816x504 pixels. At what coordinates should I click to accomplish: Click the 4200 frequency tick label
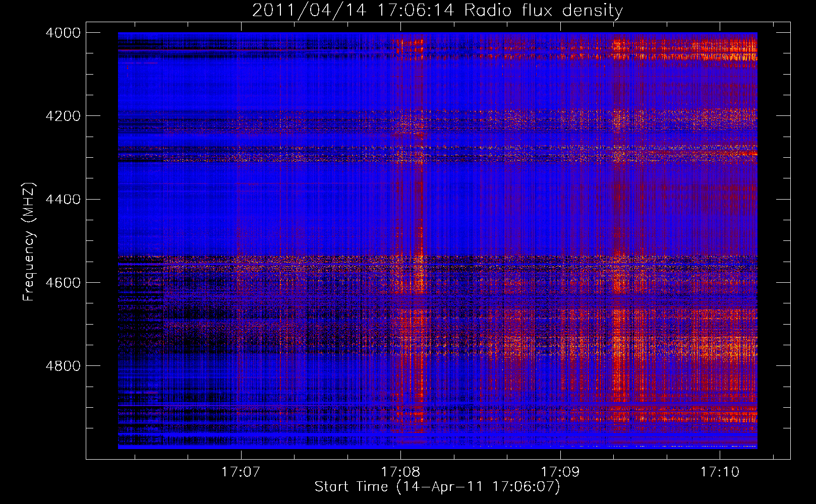(x=63, y=116)
